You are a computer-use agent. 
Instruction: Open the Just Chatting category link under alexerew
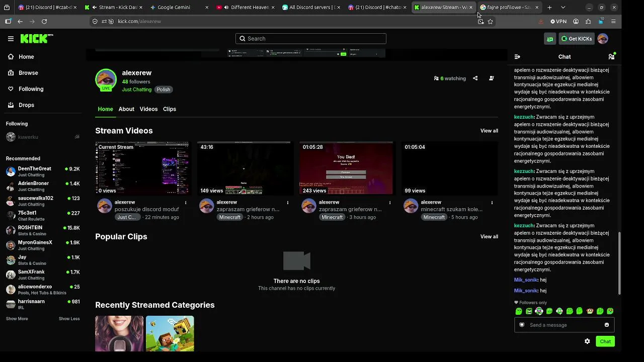[136, 89]
